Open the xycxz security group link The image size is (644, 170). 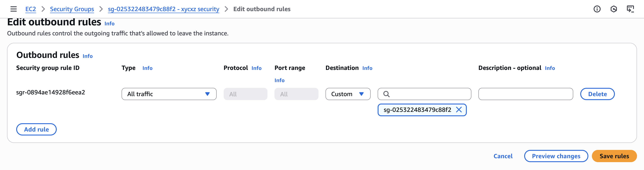tap(163, 9)
